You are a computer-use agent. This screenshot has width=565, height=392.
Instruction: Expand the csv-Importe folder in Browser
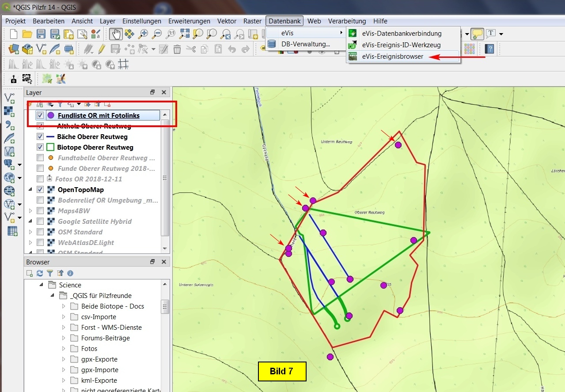click(x=64, y=317)
